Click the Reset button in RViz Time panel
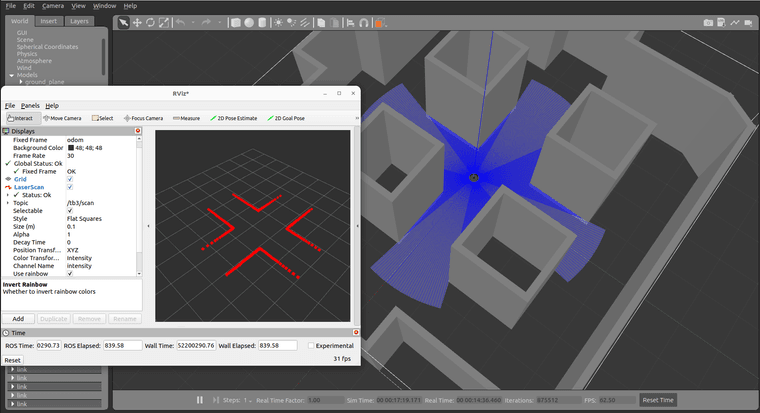 [x=13, y=360]
